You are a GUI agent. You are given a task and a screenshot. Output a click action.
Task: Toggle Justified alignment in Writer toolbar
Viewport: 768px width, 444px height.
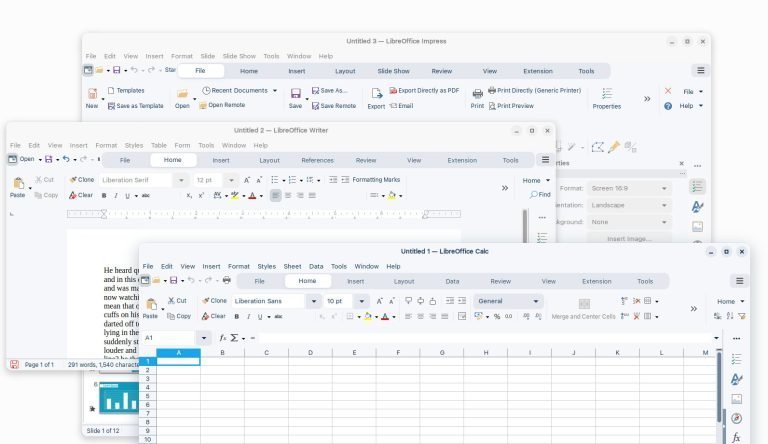[312, 196]
